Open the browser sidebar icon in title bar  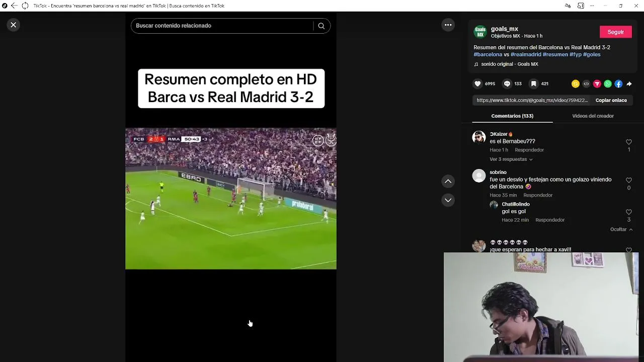(x=581, y=6)
